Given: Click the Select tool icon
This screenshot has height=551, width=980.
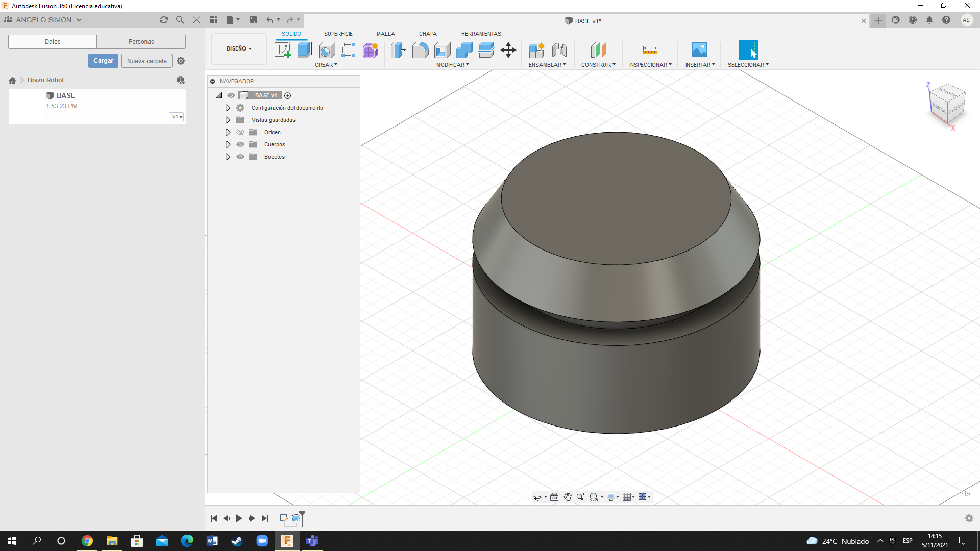Looking at the screenshot, I should tap(748, 50).
